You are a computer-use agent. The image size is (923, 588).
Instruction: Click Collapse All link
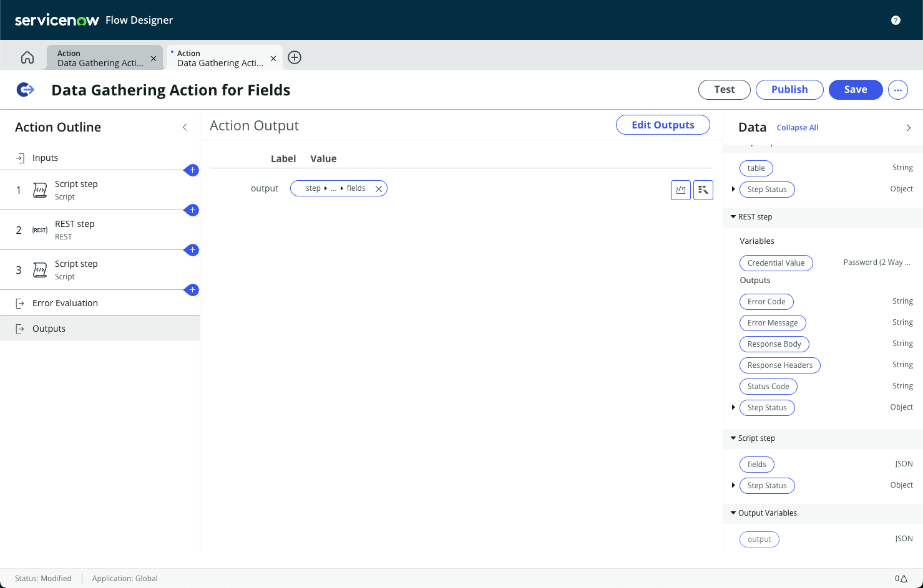pos(798,128)
